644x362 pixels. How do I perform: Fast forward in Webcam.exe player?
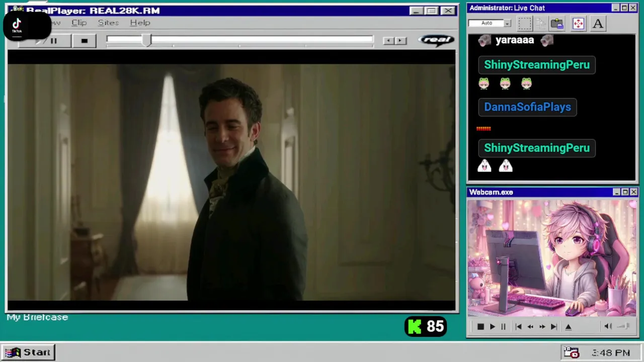tap(542, 327)
